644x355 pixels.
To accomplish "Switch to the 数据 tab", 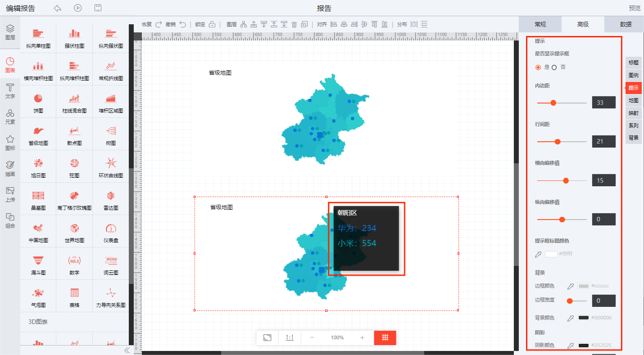I will point(626,24).
